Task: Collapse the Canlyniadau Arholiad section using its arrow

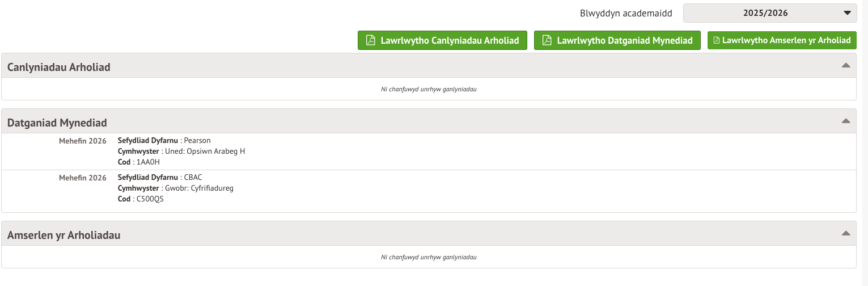Action: [x=846, y=65]
